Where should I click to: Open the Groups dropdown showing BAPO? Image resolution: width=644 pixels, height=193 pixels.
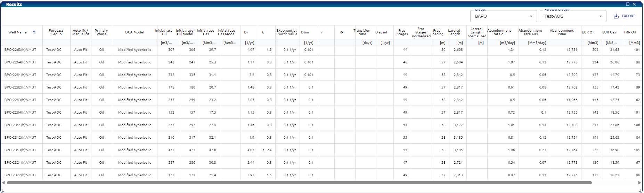(503, 16)
